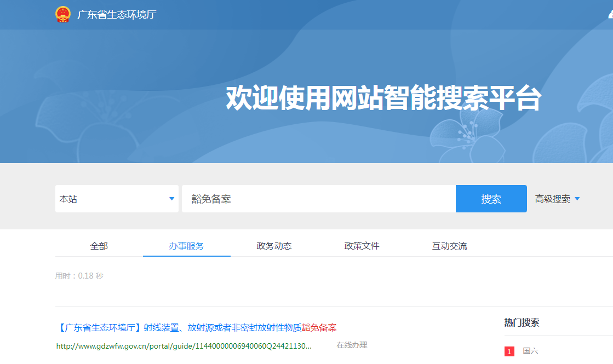Click the gdzwfw.gov.cn result URL
Viewport: 613px width, 364px height.
(184, 346)
